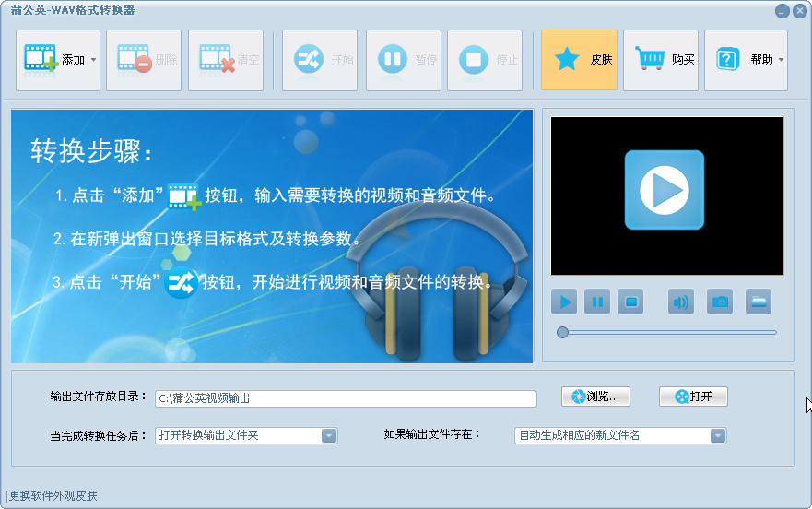Minimize the converter window
This screenshot has height=509, width=812.
(783, 11)
